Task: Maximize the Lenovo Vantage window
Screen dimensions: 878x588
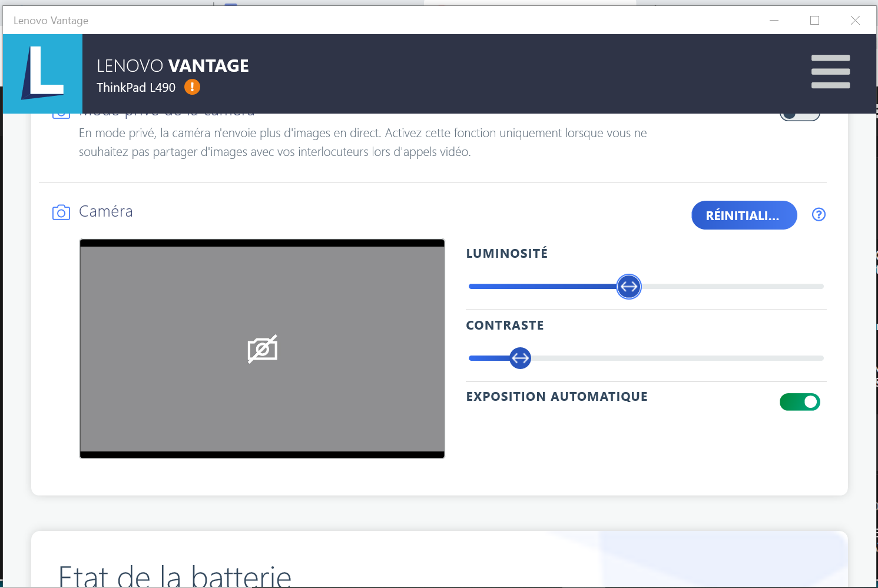Action: (815, 21)
